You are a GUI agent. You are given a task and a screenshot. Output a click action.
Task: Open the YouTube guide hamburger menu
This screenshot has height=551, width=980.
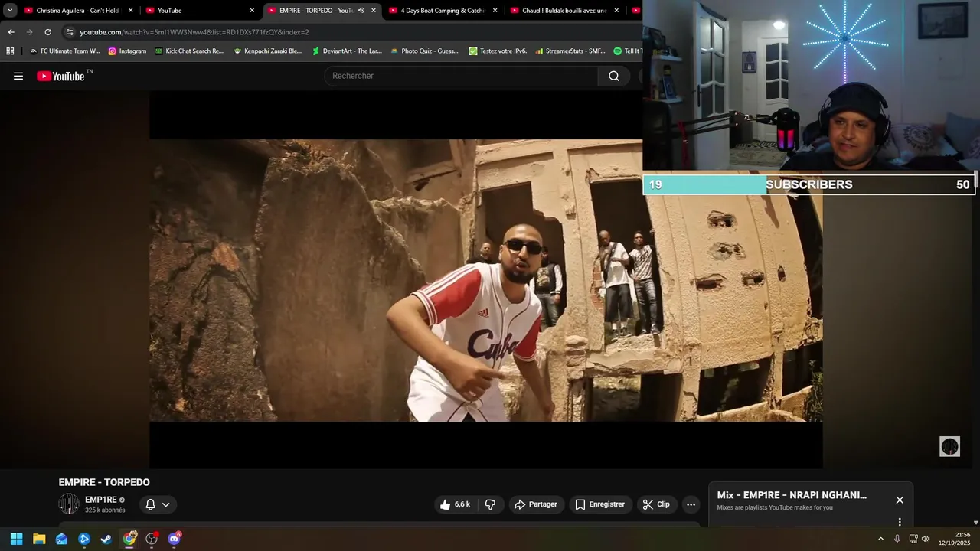(x=18, y=76)
